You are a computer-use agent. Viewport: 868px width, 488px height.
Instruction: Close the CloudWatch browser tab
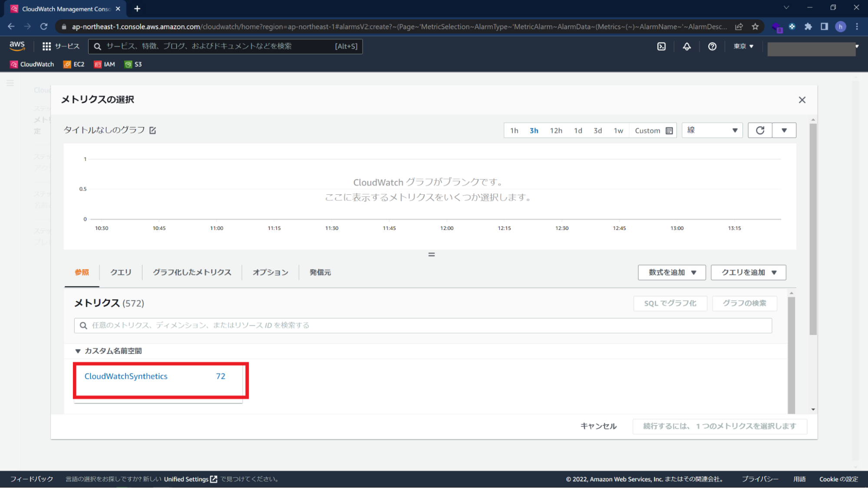118,9
